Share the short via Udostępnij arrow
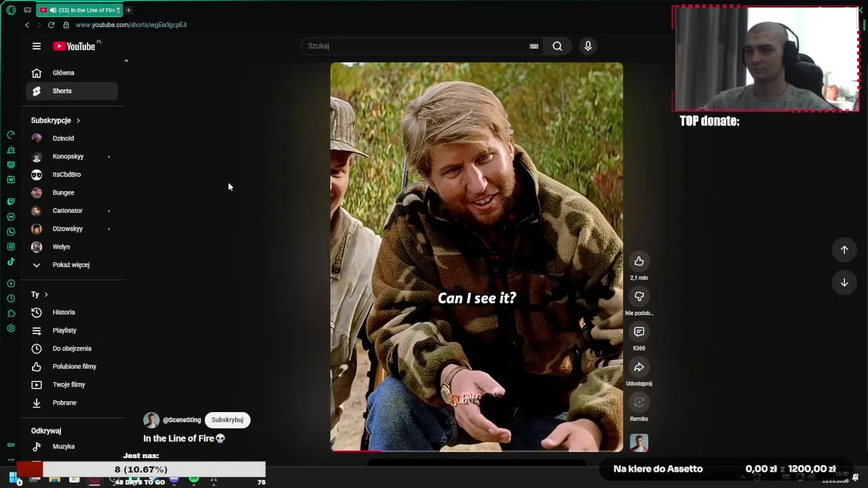 pos(639,367)
